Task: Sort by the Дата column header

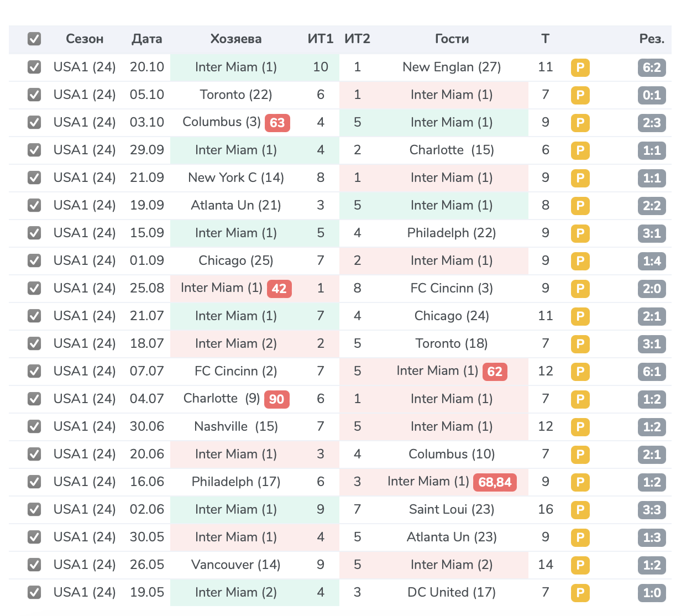Action: (147, 39)
